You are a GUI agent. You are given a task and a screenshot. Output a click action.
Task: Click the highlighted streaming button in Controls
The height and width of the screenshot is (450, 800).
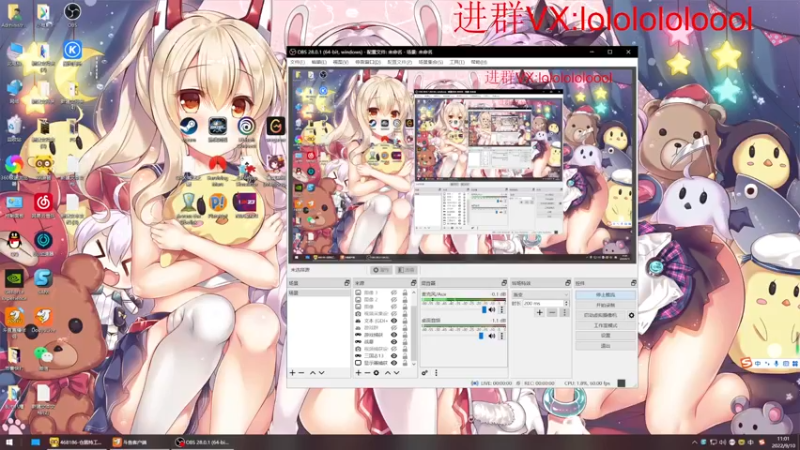606,295
